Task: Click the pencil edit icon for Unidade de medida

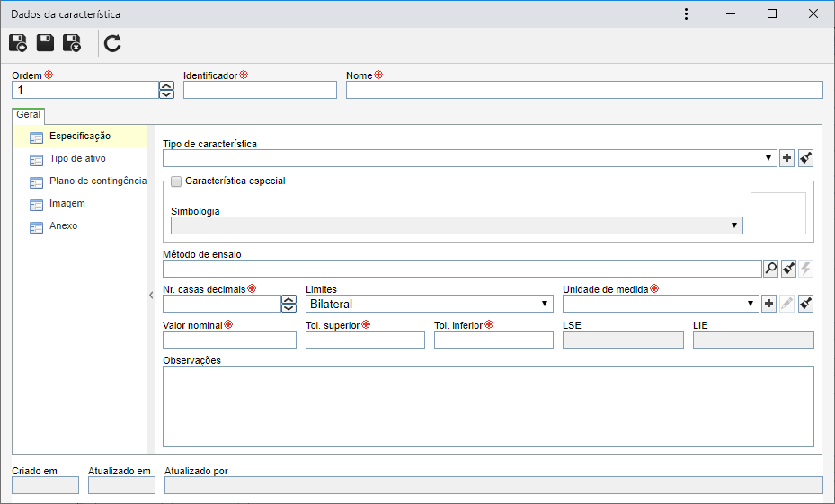Action: coord(786,304)
